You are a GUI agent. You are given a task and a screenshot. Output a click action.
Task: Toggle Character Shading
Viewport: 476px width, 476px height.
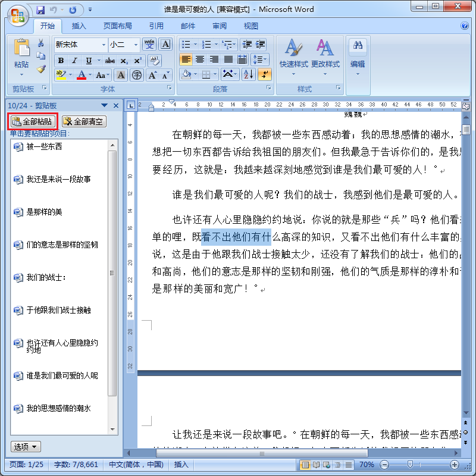coord(121,75)
